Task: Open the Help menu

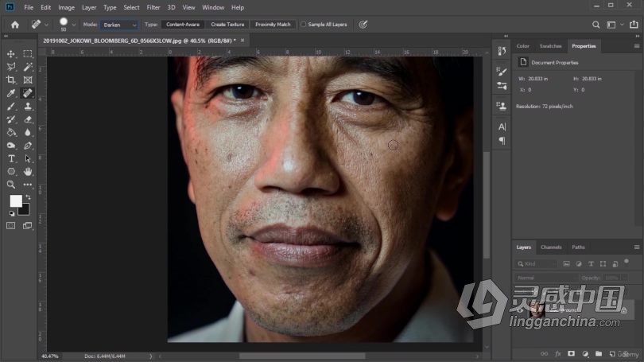Action: click(x=238, y=7)
